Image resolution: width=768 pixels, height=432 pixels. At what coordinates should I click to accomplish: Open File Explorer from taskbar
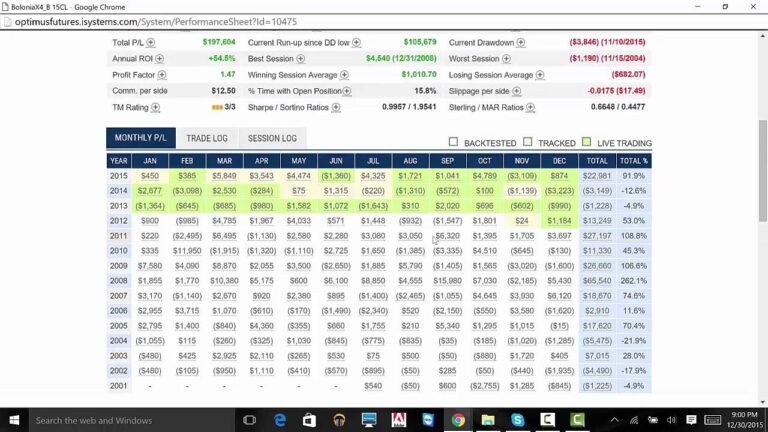(x=488, y=420)
